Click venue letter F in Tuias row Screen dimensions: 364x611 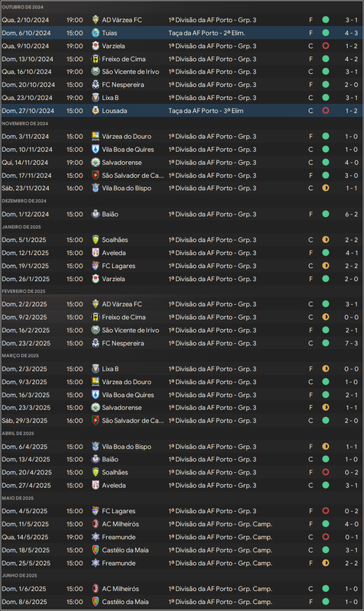coord(311,33)
